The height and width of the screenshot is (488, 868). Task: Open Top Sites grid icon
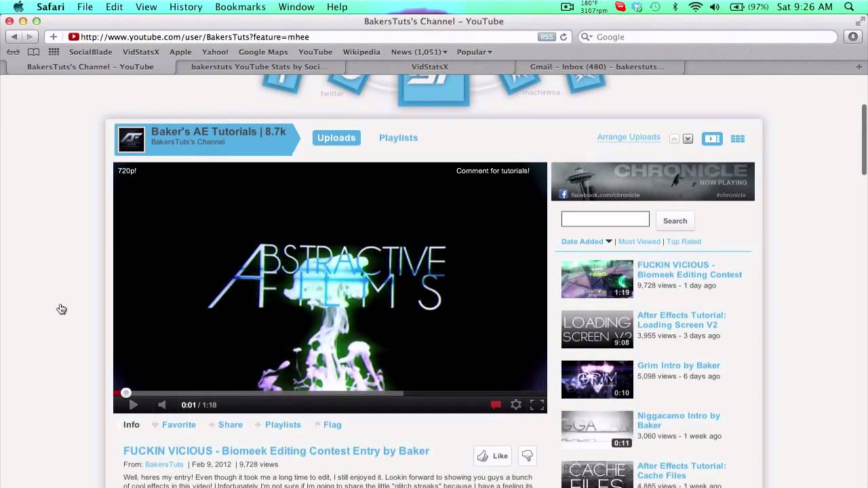54,52
